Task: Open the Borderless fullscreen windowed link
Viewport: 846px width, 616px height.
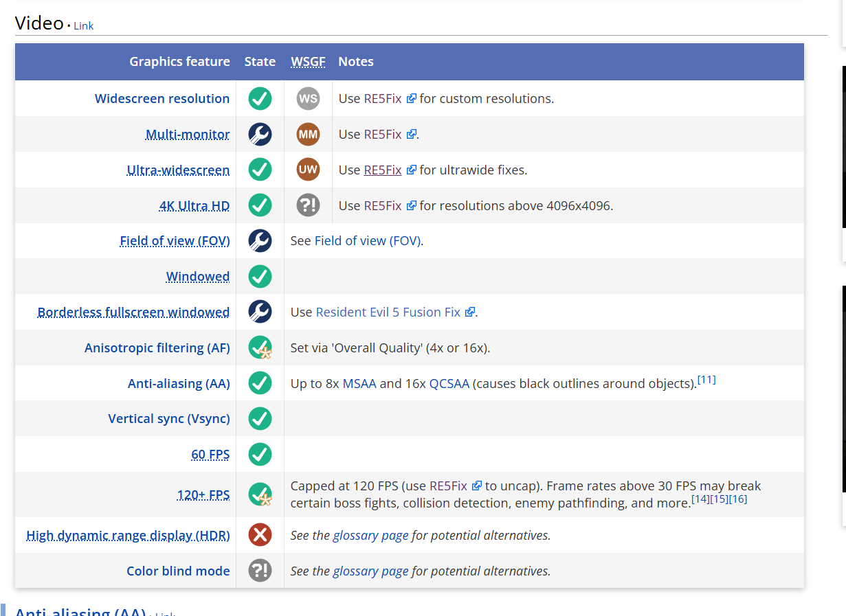Action: (133, 312)
